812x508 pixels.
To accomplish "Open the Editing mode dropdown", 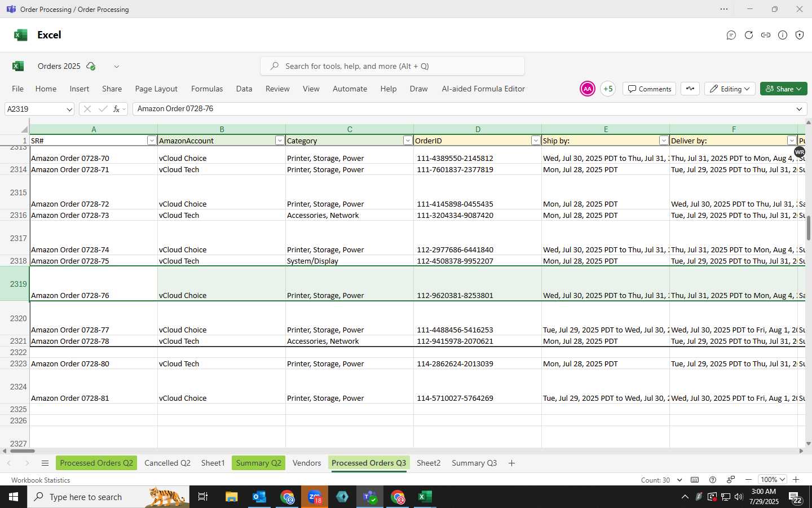I will 730,89.
